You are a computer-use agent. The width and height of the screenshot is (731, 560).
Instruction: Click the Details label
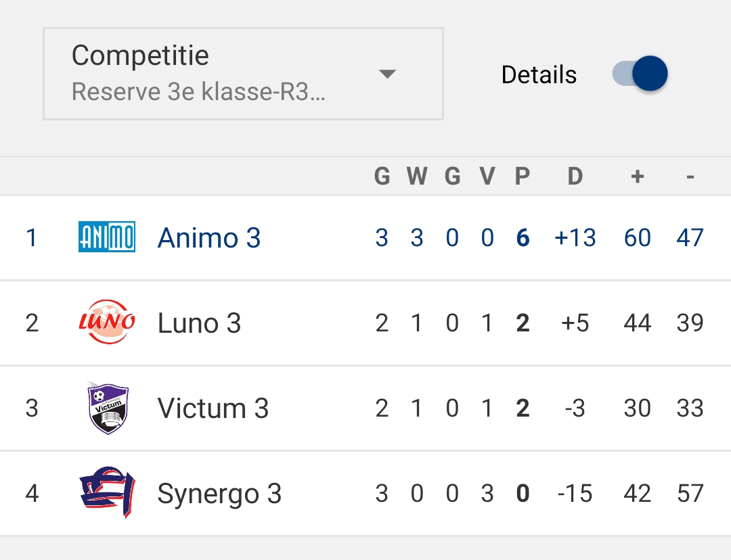point(539,74)
